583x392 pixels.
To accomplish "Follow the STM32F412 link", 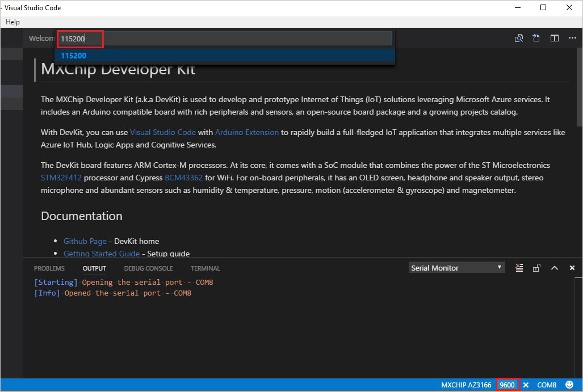I will (61, 178).
